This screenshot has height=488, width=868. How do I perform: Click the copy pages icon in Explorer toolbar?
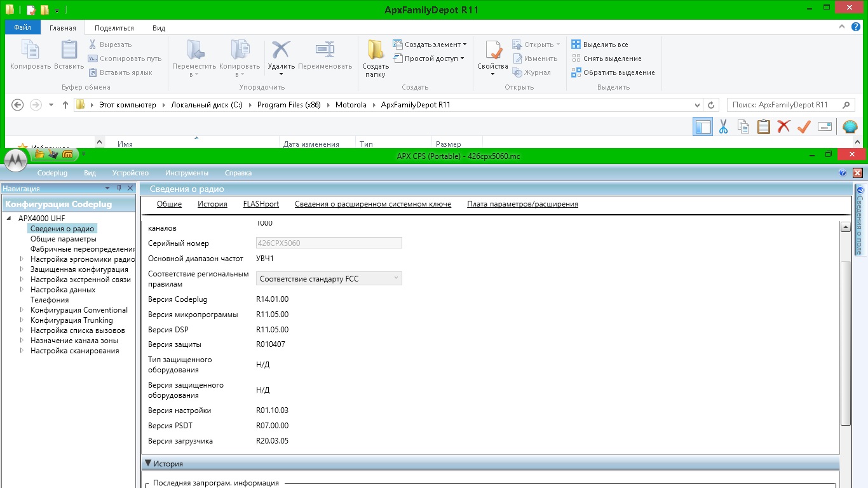tap(743, 126)
